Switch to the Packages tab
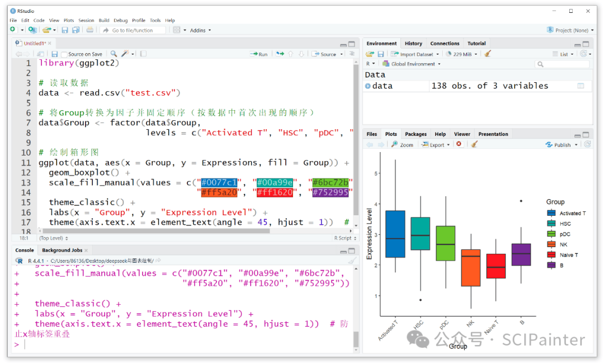The image size is (604, 364). tap(416, 134)
